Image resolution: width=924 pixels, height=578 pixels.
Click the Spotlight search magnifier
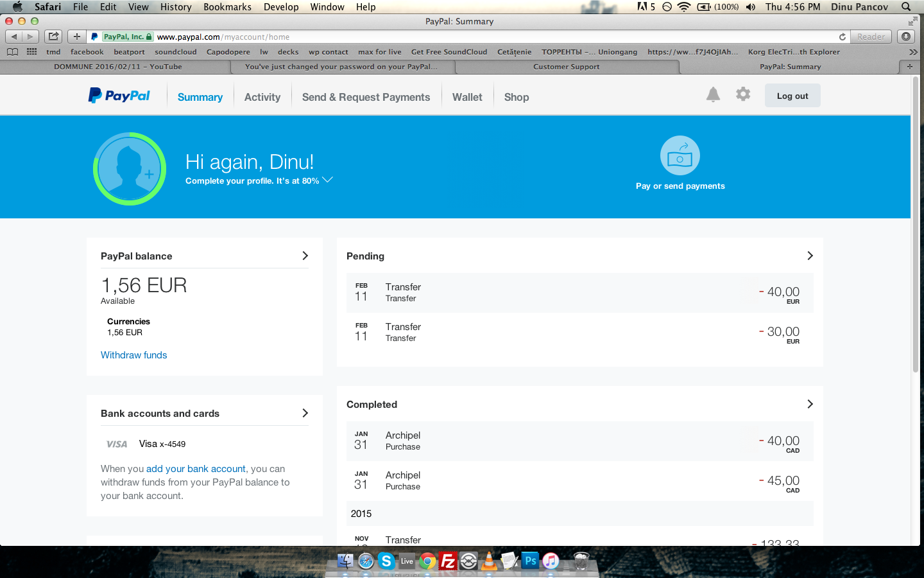click(x=906, y=6)
